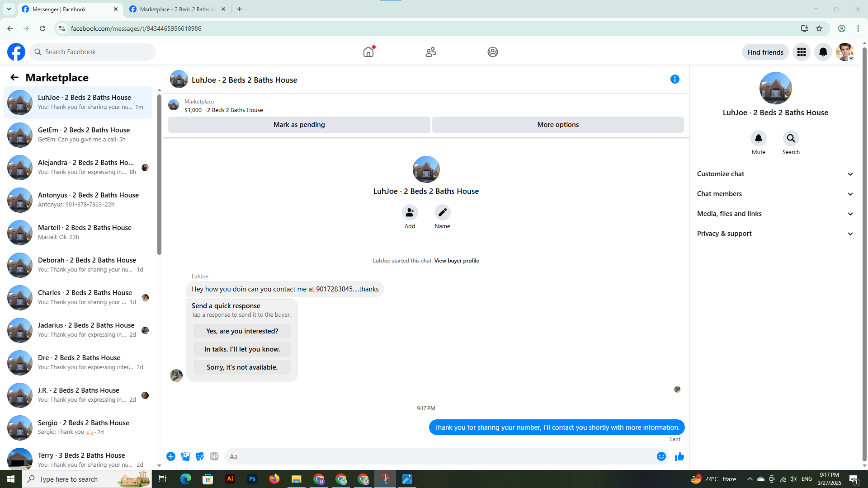This screenshot has height=488, width=868.
Task: Send quick response 'In talks. I'll let you know.'
Action: 242,349
